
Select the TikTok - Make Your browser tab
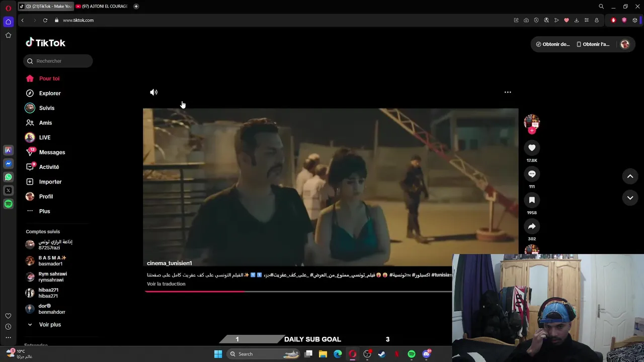(46, 7)
